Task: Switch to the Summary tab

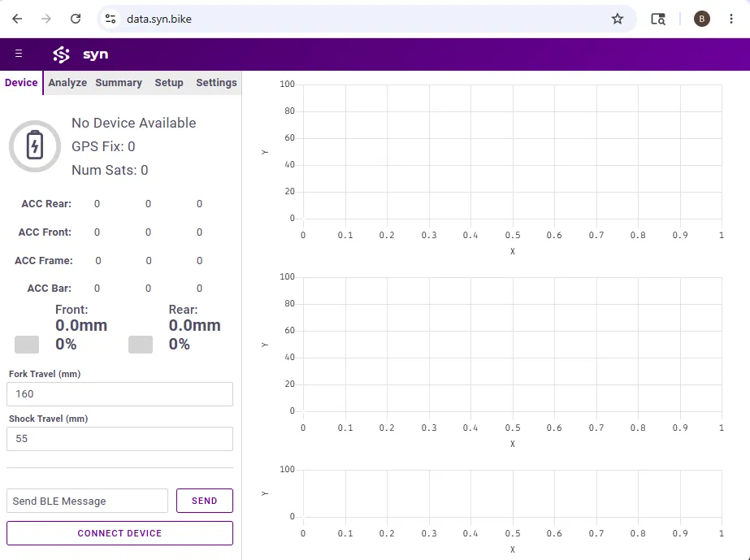Action: click(119, 82)
